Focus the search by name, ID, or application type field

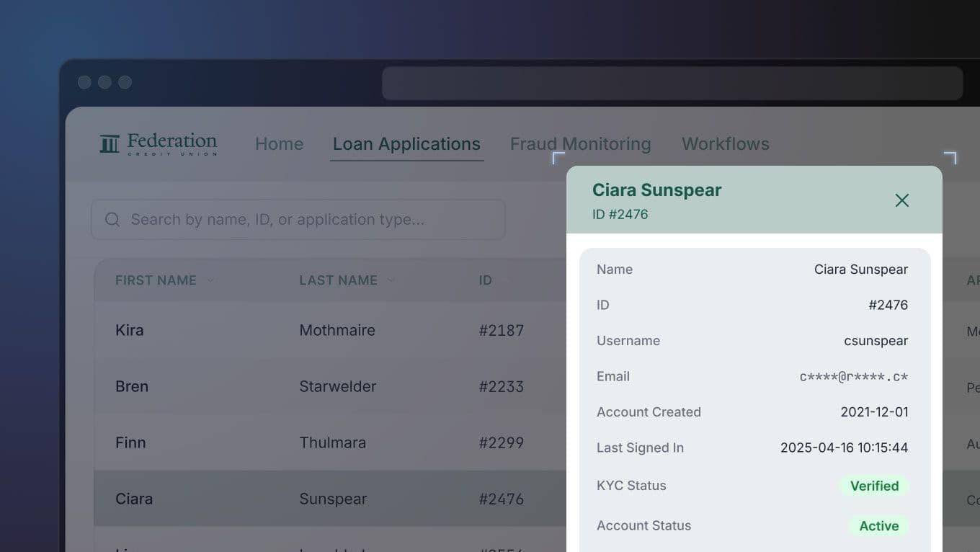click(x=298, y=219)
